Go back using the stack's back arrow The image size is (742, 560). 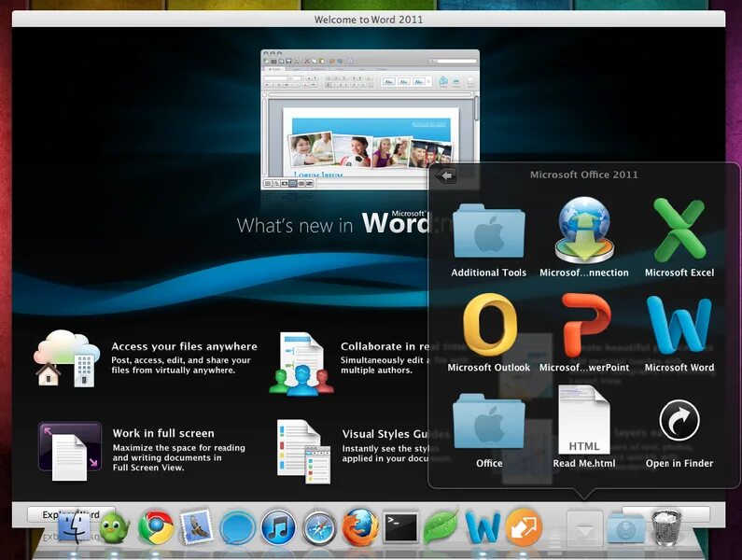(446, 176)
